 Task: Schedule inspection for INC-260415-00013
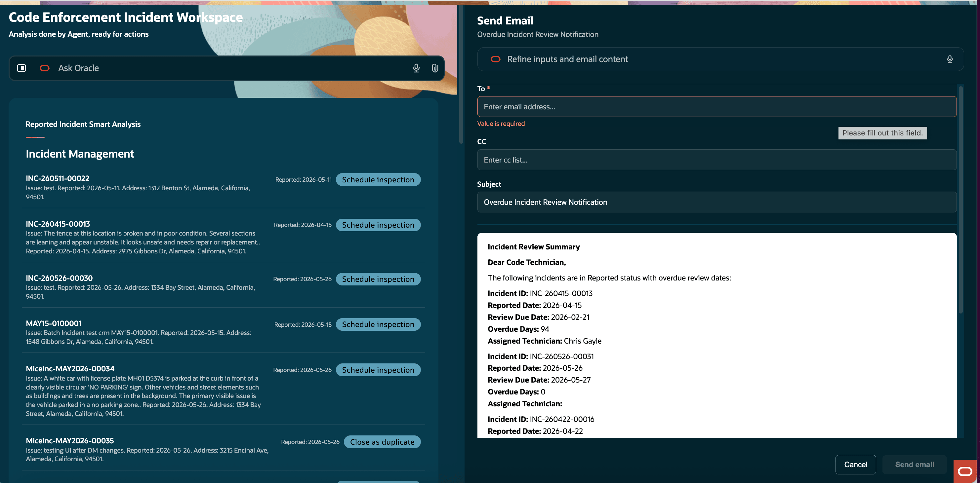click(x=378, y=225)
